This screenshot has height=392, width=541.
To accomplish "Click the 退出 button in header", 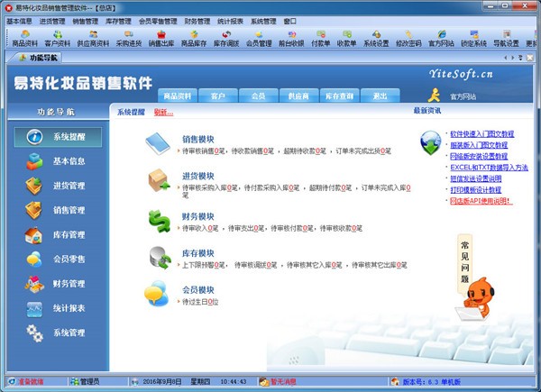I will click(x=381, y=96).
